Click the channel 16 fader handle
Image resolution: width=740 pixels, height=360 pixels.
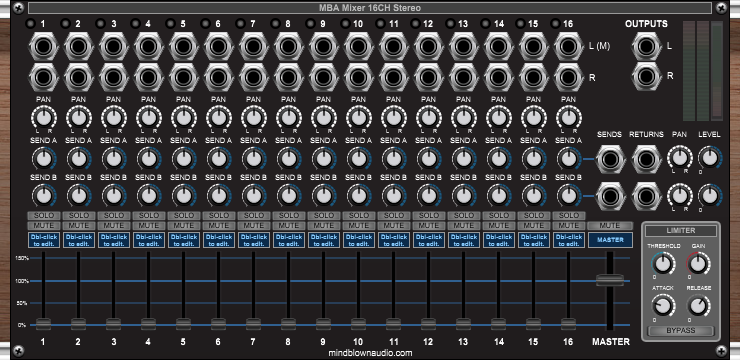569,324
